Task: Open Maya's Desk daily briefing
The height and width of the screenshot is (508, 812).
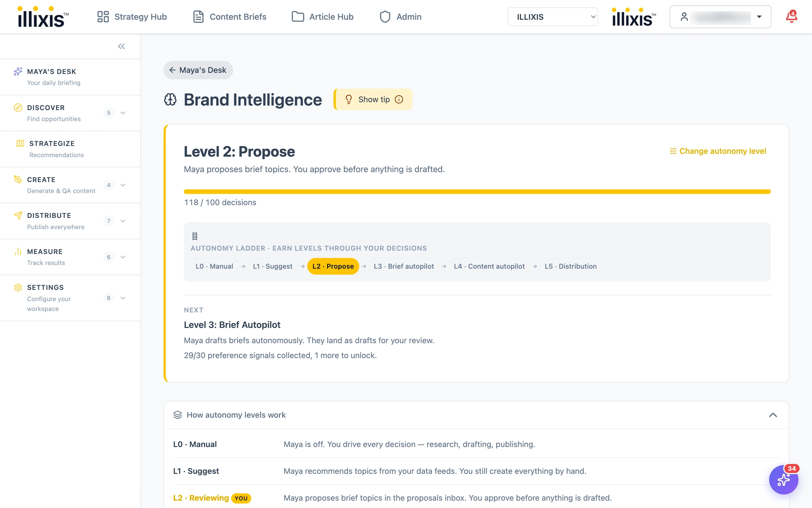Action: tap(70, 77)
